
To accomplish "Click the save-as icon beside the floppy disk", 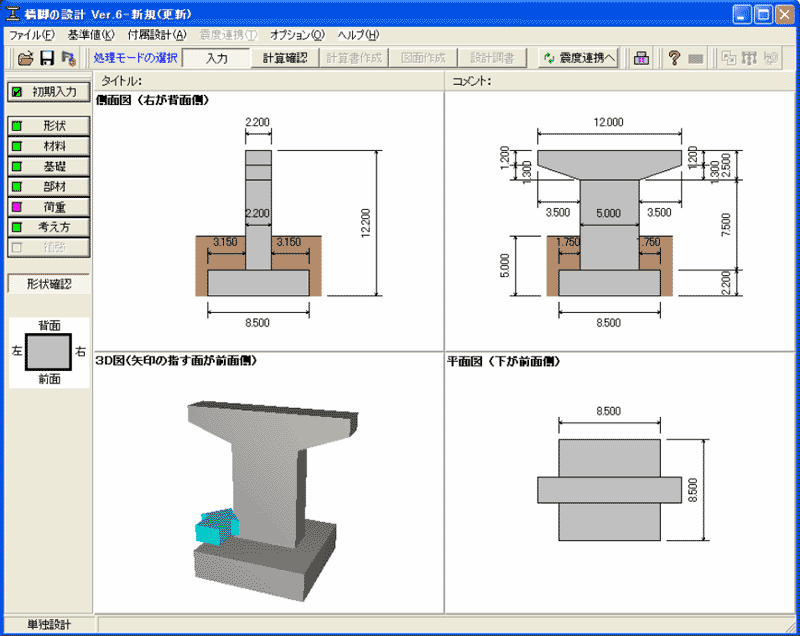I will pyautogui.click(x=68, y=58).
